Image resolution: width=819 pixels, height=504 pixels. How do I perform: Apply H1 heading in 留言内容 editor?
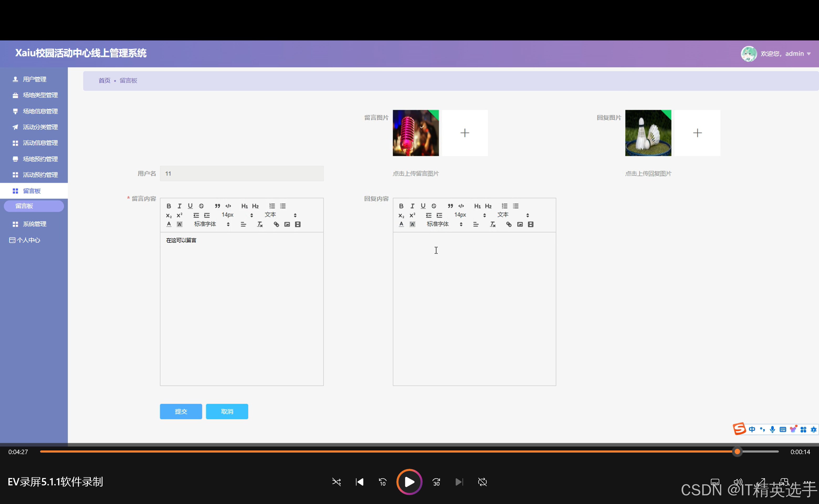pos(244,206)
